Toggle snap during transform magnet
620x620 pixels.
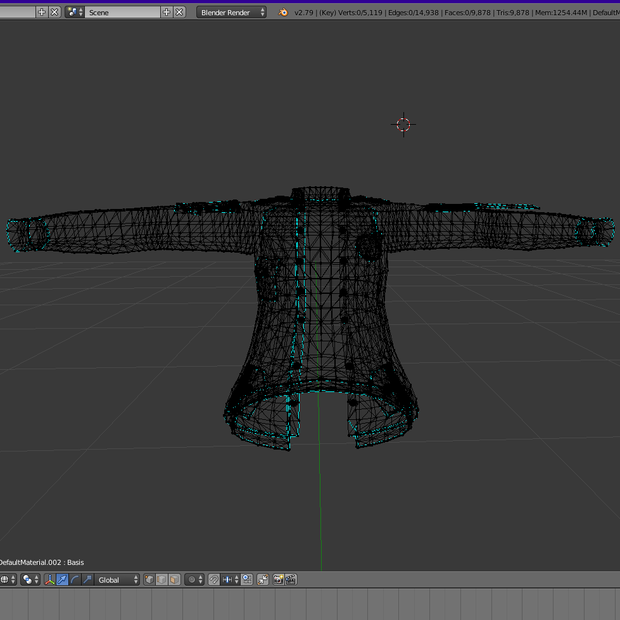[214, 580]
